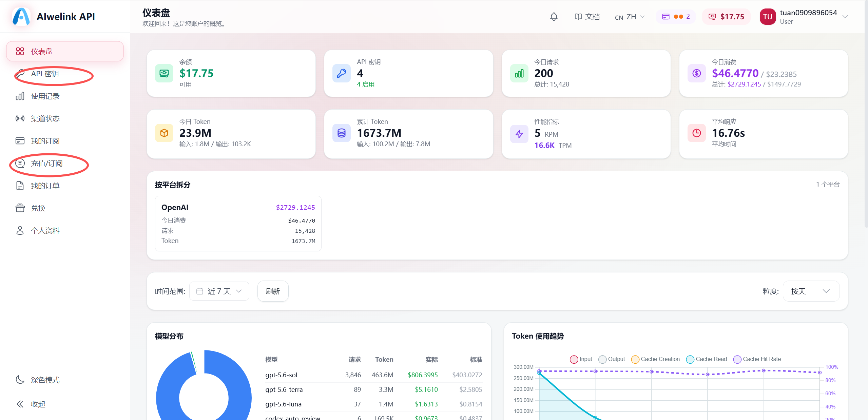This screenshot has width=868, height=420.
Task: Click the clock icon on 平均响应 card
Action: (x=697, y=133)
